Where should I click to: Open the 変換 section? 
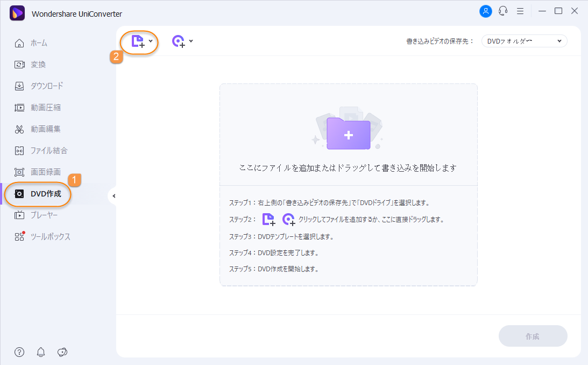coord(38,65)
